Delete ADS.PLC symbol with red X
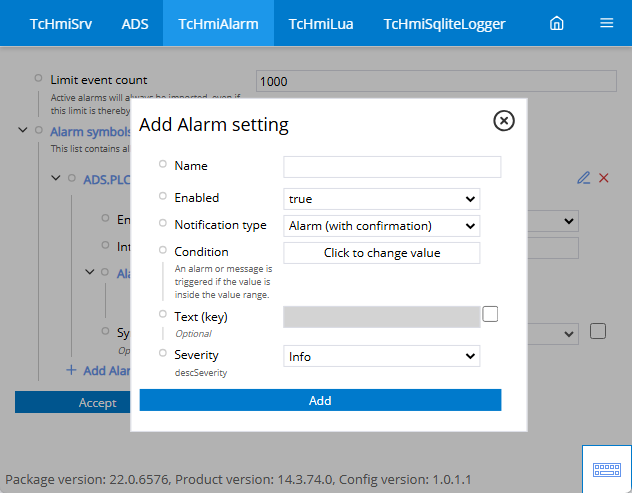The image size is (632, 493). 603,178
